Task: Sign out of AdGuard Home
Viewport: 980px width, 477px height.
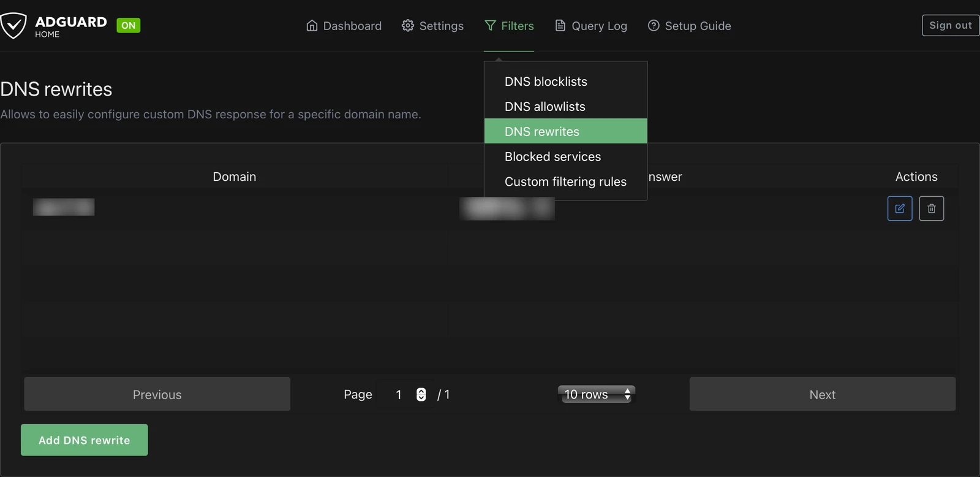Action: pos(951,25)
